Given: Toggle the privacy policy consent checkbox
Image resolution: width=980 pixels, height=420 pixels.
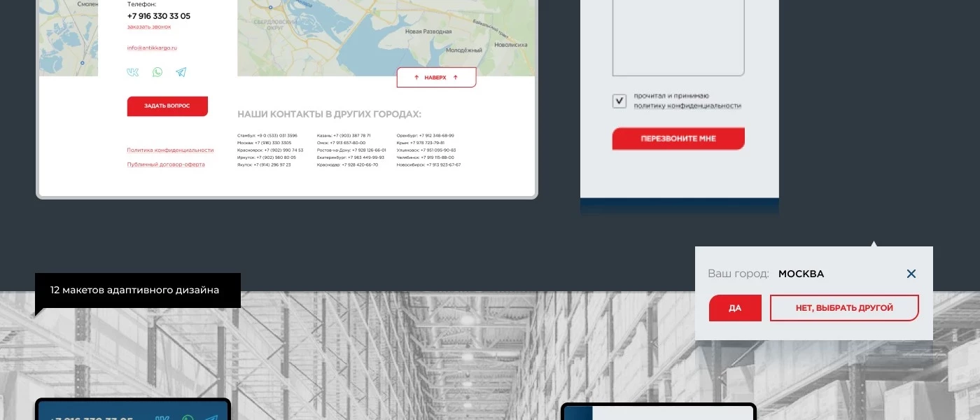Looking at the screenshot, I should [619, 101].
